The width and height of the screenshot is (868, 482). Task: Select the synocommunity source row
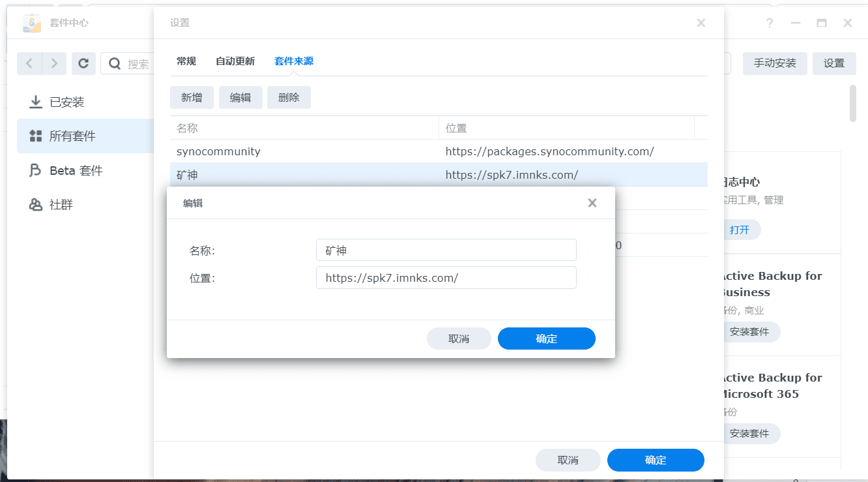(326, 151)
